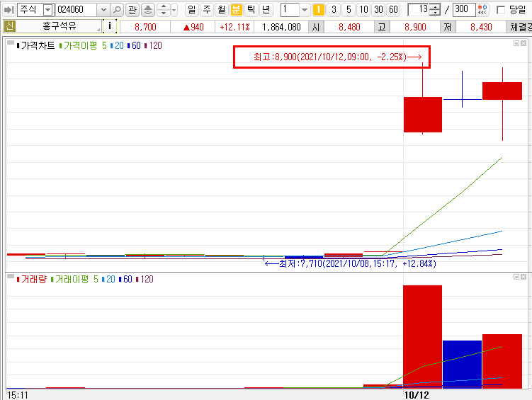Select the 3-minute interval button
Image resolution: width=532 pixels, height=400 pixels.
(334, 9)
